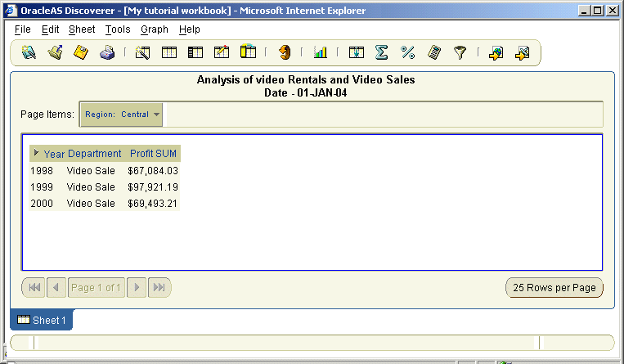Click the 1998 year cell
Image resolution: width=624 pixels, height=364 pixels.
click(x=42, y=171)
